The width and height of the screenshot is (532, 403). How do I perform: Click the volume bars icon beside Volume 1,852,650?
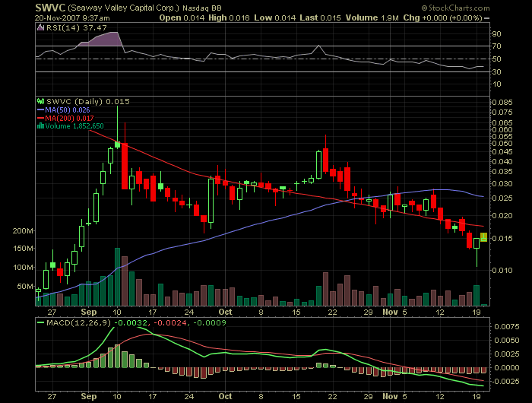click(x=40, y=126)
